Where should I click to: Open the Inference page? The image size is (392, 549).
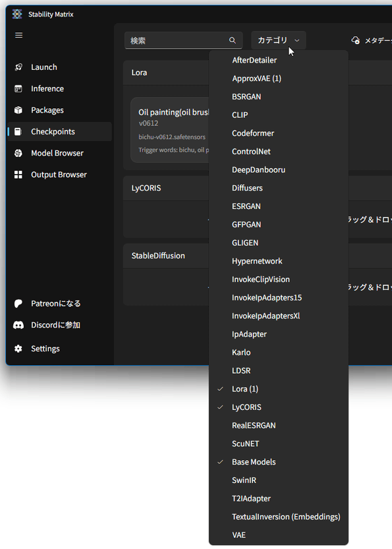point(59,88)
